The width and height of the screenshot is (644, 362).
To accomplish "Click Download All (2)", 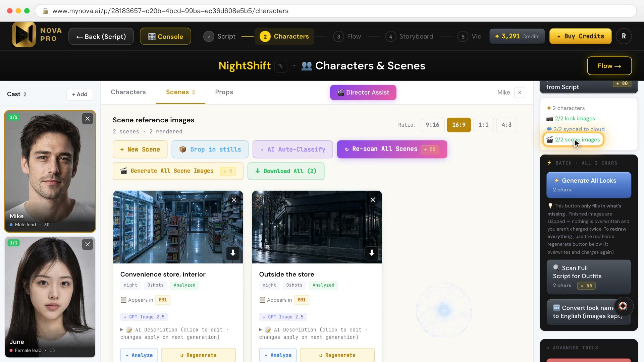I will coord(286,171).
